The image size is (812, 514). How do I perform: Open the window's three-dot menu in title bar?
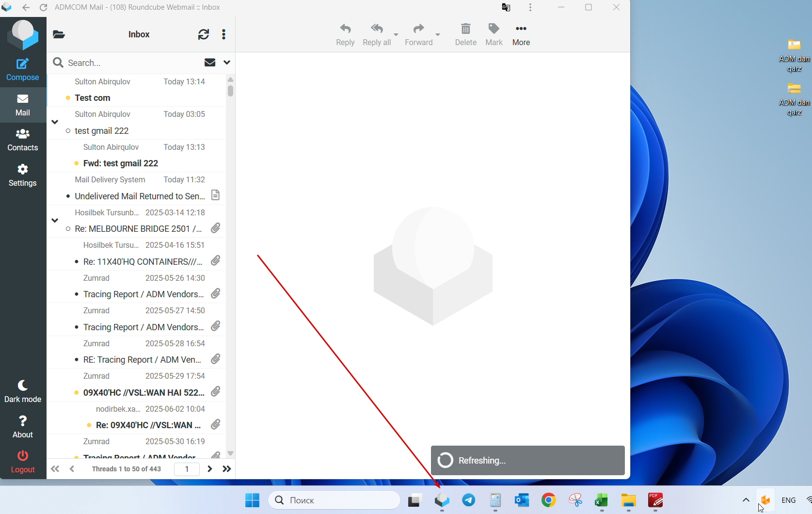click(x=530, y=7)
